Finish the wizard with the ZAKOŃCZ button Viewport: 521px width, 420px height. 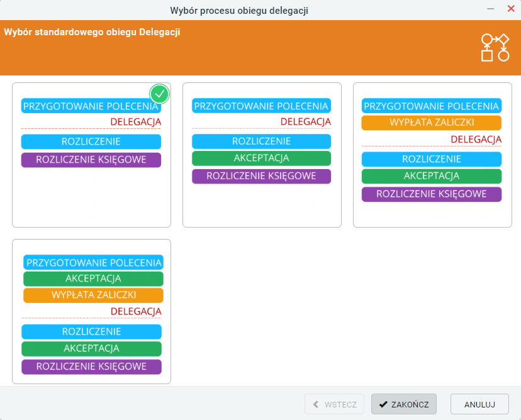404,404
